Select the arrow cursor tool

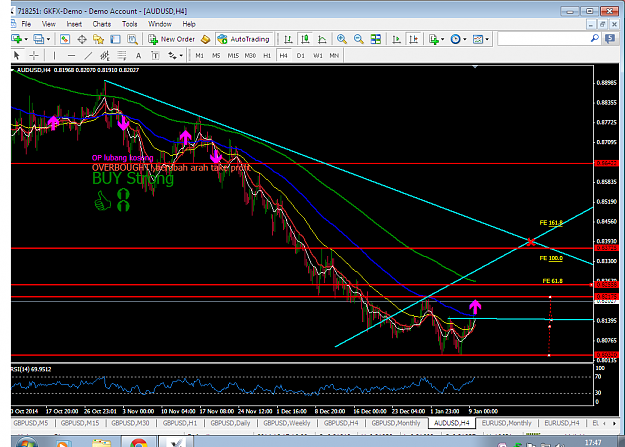pyautogui.click(x=17, y=55)
